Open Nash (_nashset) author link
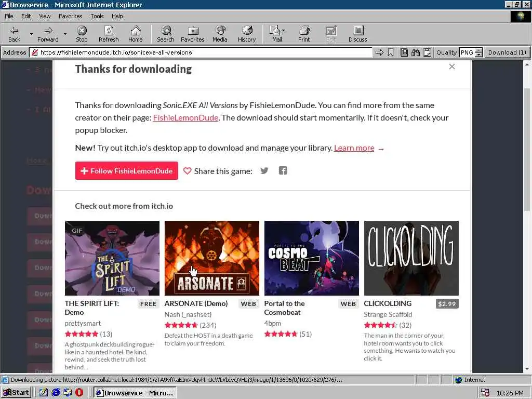This screenshot has width=532, height=399. [x=188, y=314]
